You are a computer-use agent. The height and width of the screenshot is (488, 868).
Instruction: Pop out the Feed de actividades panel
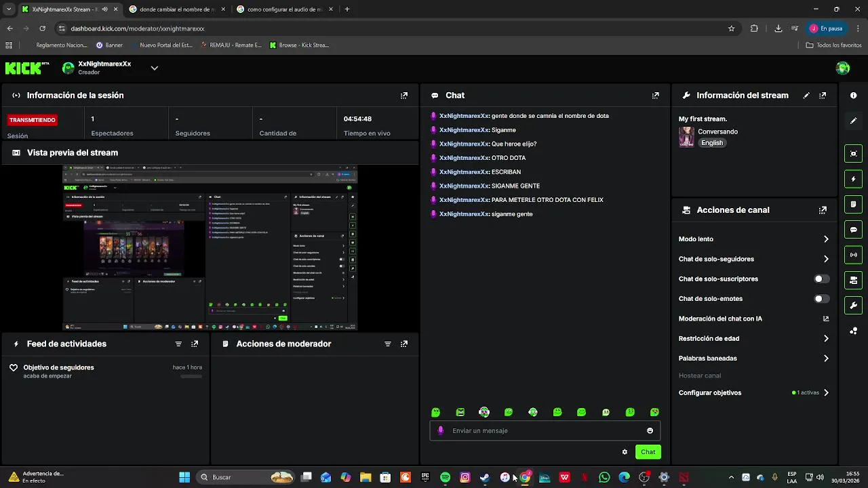click(x=195, y=344)
